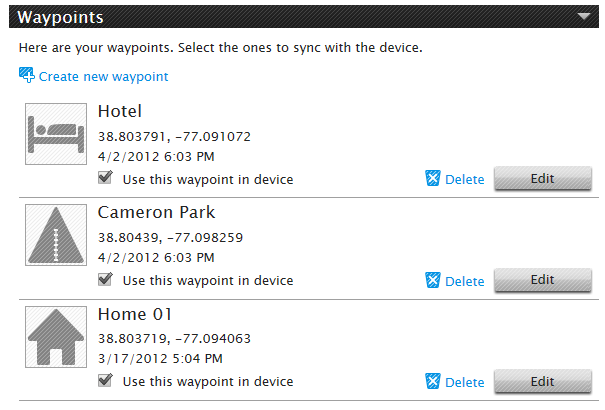Click the Cameron Park road triangle icon
The height and width of the screenshot is (410, 605).
click(x=56, y=235)
